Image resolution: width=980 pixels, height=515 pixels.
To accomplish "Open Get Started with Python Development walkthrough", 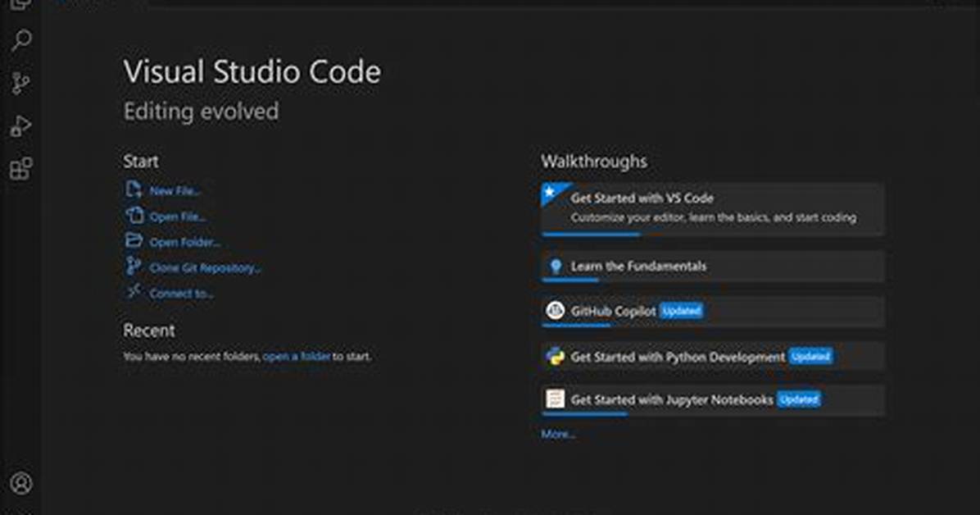I will [x=713, y=357].
